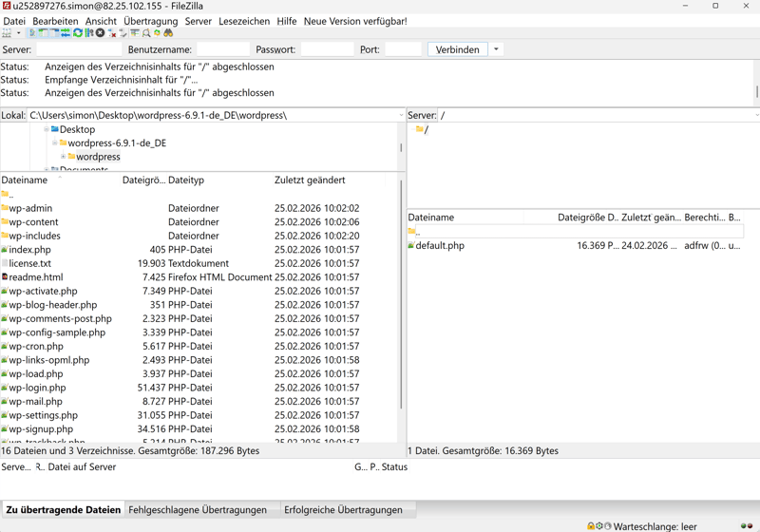Click the disconnect from server icon
This screenshot has width=760, height=532.
[x=112, y=33]
